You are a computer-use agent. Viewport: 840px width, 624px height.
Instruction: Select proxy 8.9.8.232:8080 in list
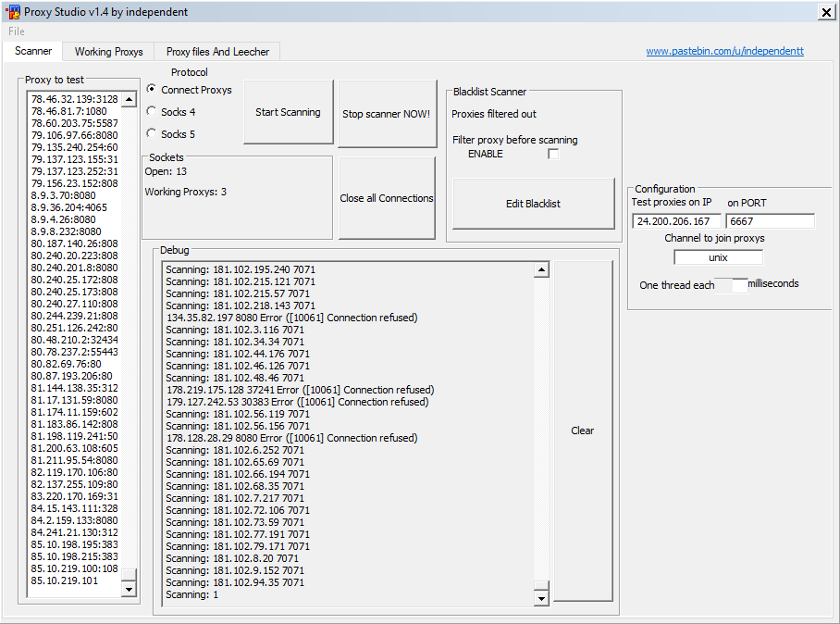pyautogui.click(x=66, y=231)
